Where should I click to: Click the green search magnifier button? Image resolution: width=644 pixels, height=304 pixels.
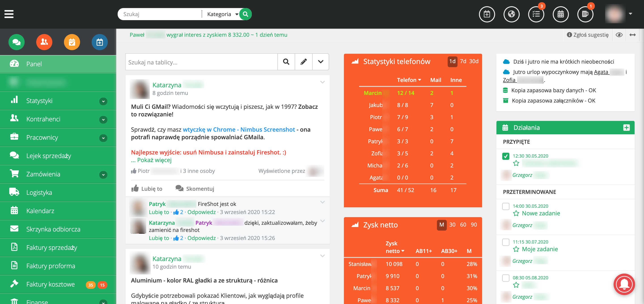click(245, 14)
